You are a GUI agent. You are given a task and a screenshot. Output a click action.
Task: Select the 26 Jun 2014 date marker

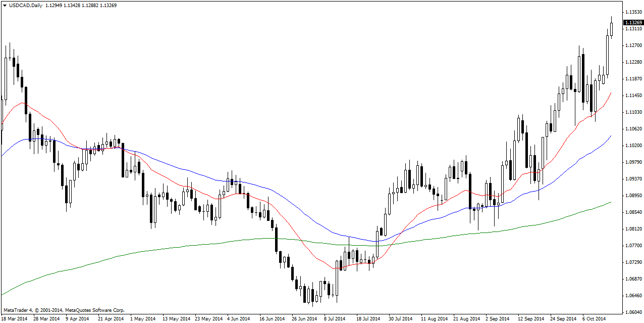click(x=304, y=319)
